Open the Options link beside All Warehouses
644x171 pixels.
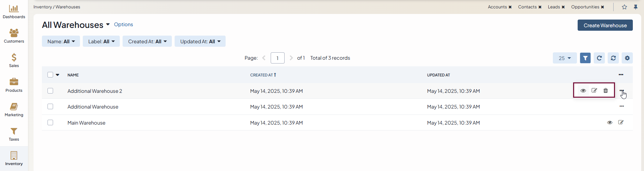pos(123,24)
